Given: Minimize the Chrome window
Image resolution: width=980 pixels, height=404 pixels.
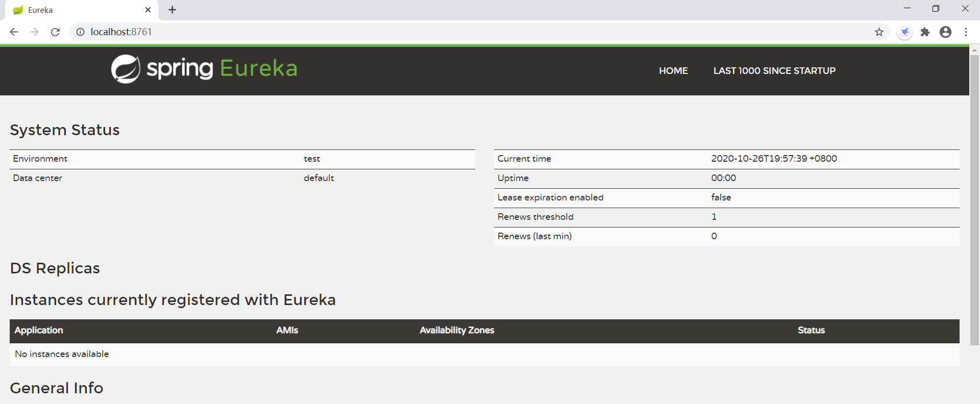Looking at the screenshot, I should 907,8.
